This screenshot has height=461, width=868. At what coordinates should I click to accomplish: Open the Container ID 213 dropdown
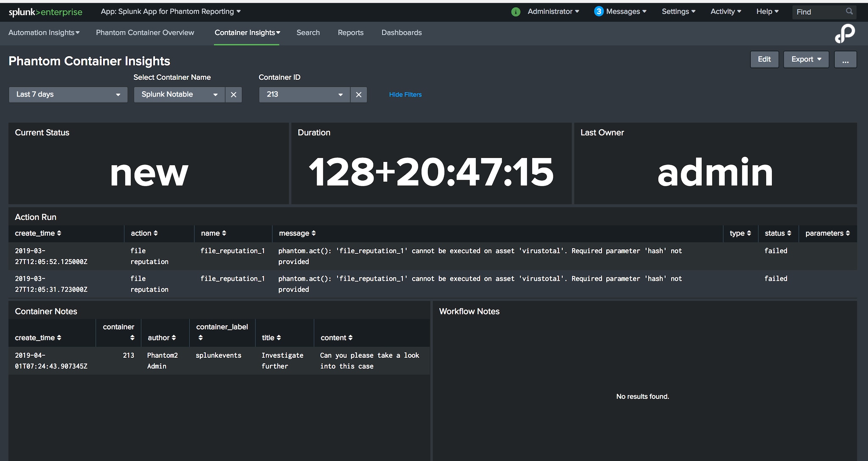[x=305, y=94]
